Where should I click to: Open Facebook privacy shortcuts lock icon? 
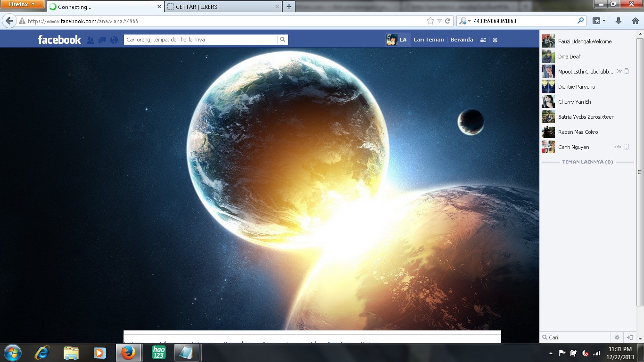483,40
